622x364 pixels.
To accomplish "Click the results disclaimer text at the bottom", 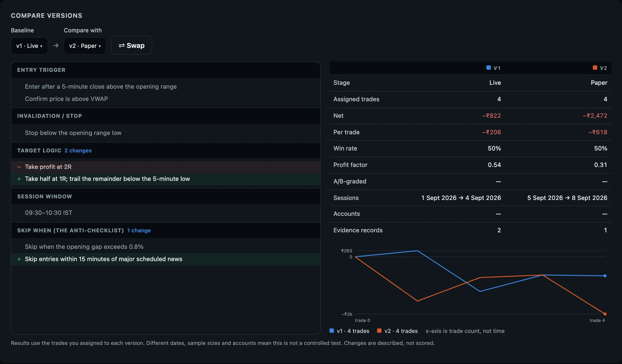I will [223, 343].
